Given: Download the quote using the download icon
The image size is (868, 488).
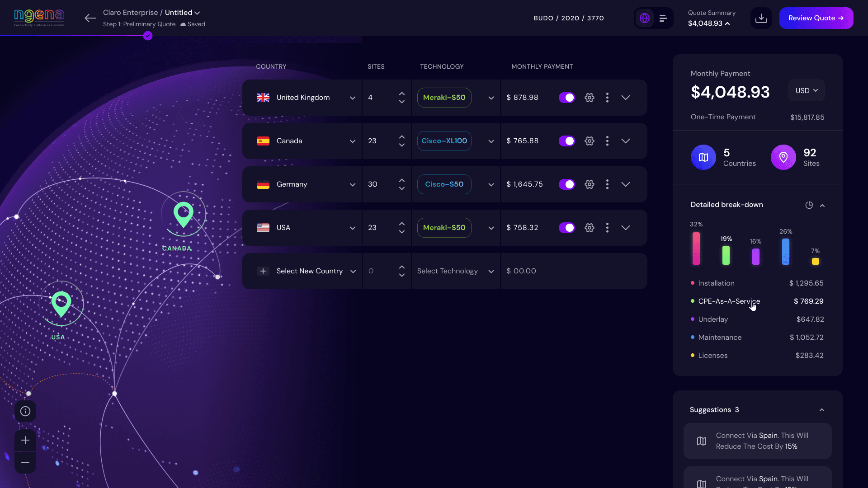Looking at the screenshot, I should (761, 18).
